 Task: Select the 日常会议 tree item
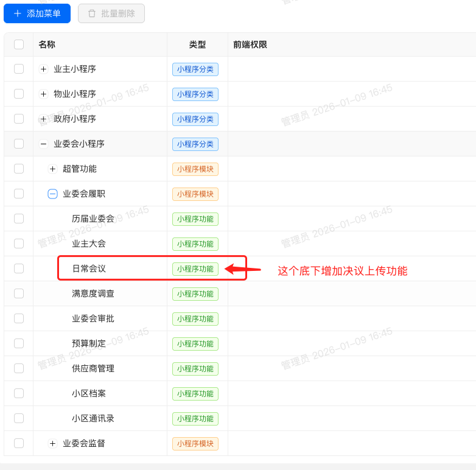click(x=89, y=268)
